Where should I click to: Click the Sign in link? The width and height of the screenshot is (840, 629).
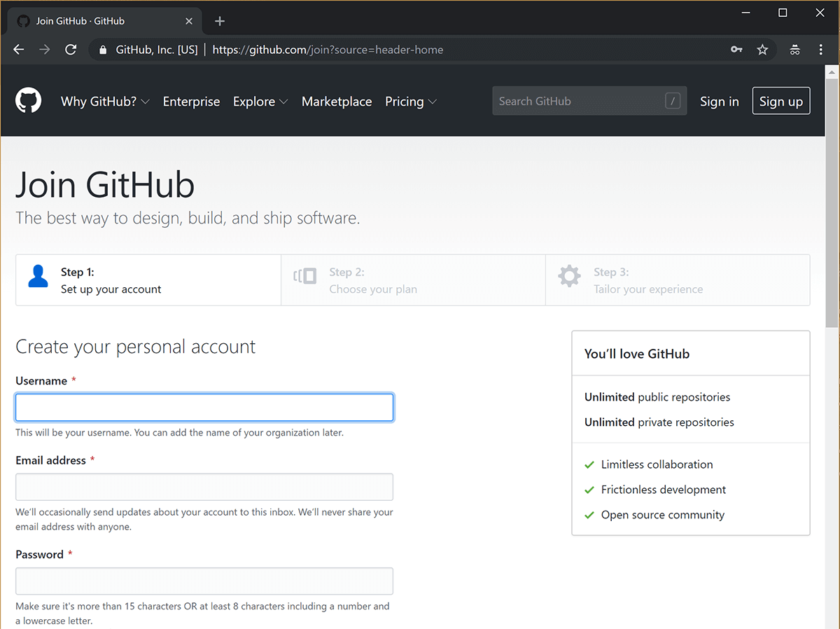point(719,102)
